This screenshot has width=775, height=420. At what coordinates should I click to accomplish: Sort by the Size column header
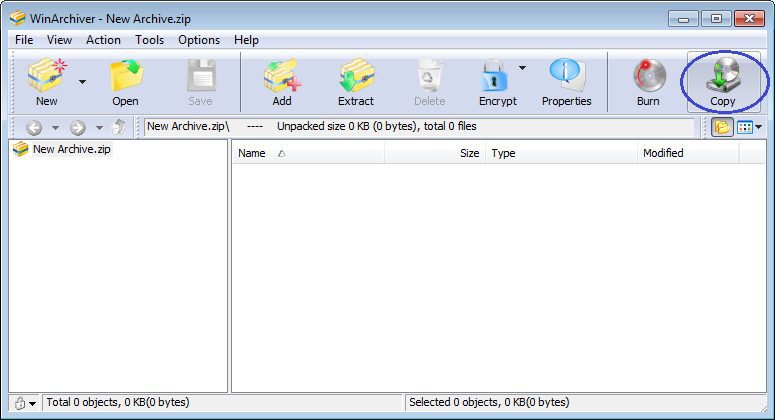pyautogui.click(x=435, y=153)
